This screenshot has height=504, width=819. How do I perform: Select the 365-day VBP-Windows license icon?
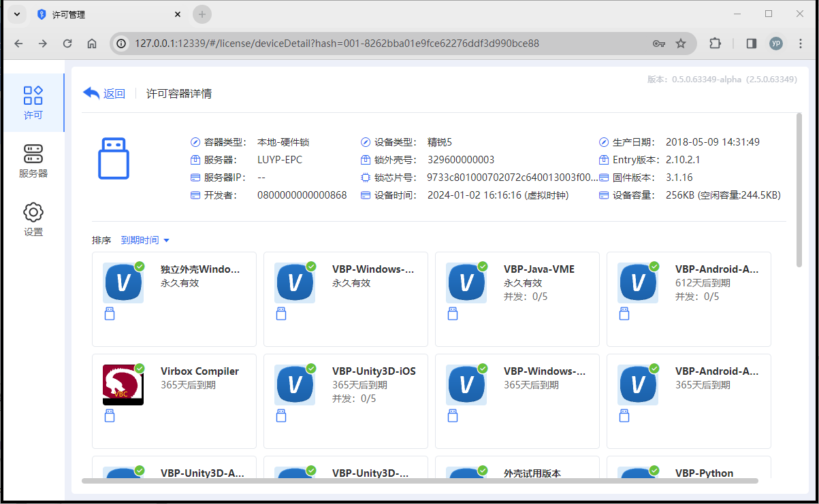(466, 385)
